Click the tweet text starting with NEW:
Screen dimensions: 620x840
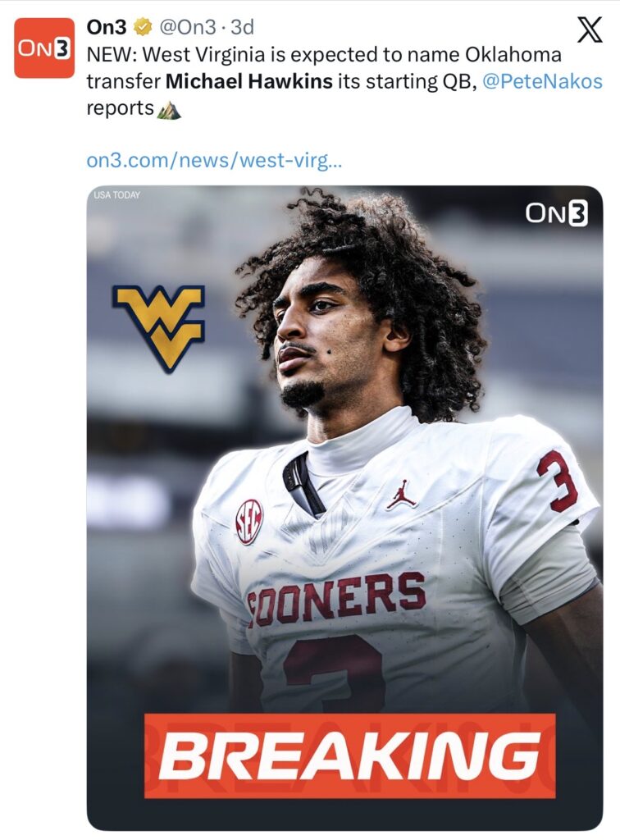coord(344,81)
